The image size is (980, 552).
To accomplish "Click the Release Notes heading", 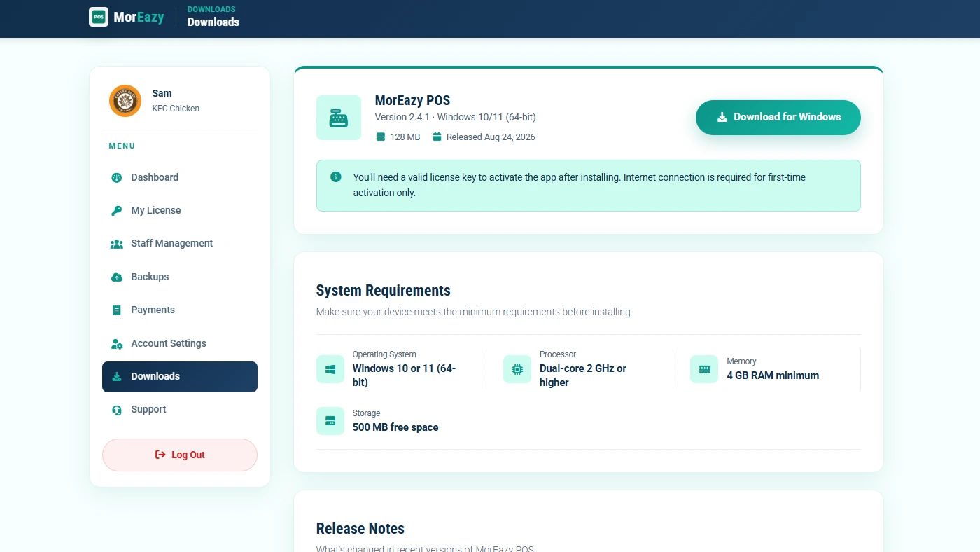I will 360,529.
